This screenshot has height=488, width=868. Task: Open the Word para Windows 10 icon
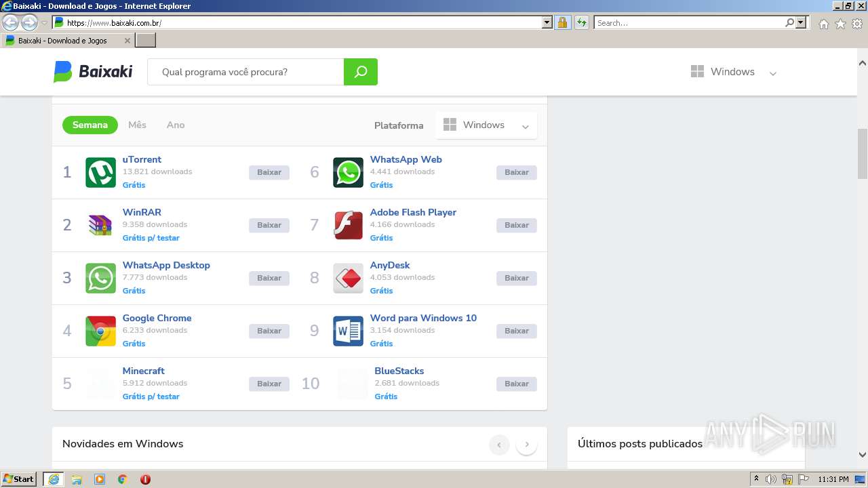348,331
